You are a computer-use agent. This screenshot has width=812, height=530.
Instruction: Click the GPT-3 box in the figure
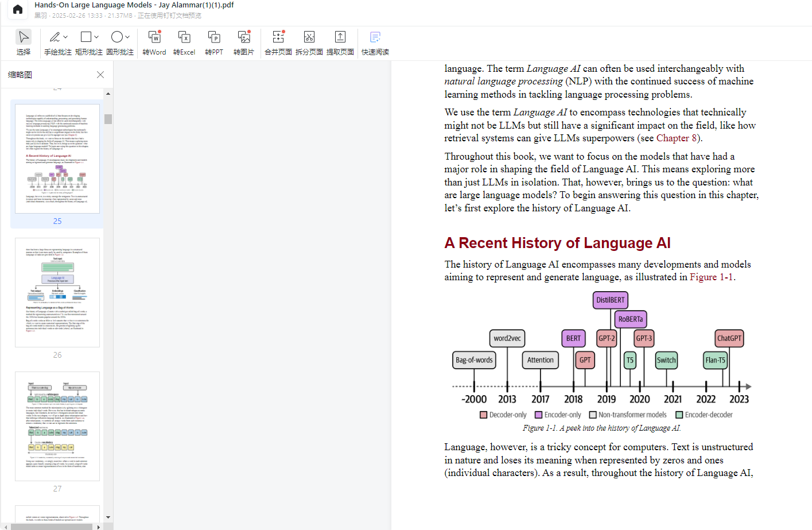[644, 338]
